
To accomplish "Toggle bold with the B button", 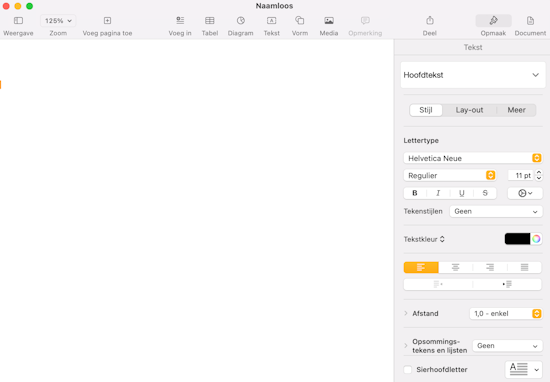I will (415, 193).
